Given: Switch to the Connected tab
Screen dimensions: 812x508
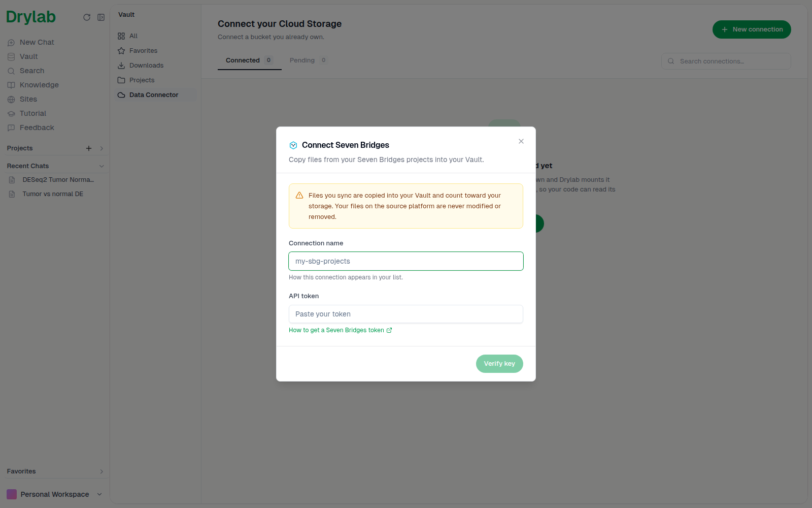Looking at the screenshot, I should coord(249,60).
